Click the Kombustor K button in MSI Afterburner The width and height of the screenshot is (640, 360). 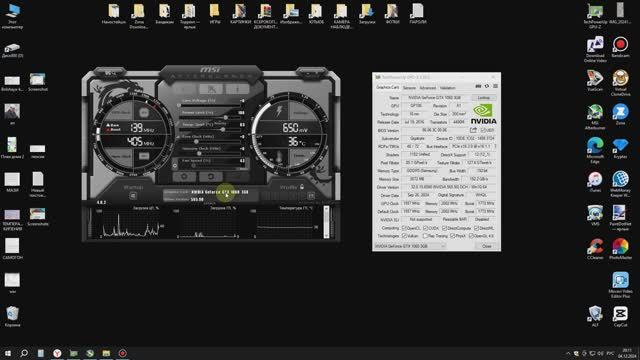[x=185, y=89]
